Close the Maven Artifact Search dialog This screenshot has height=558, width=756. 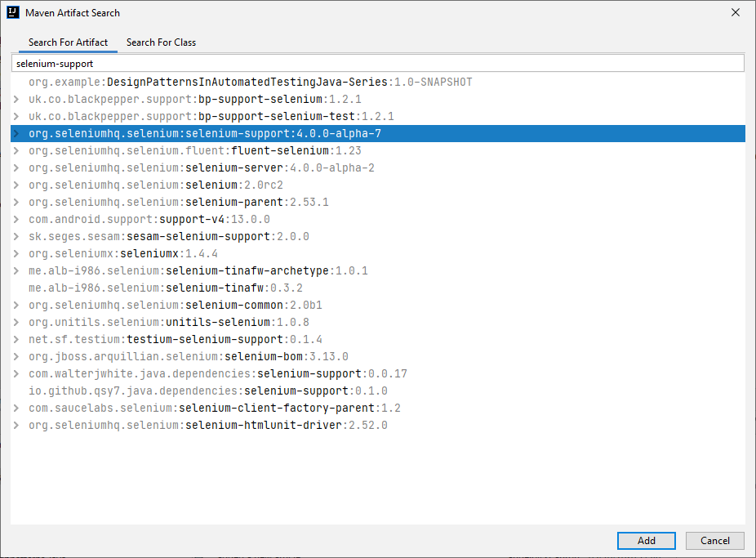click(x=736, y=12)
